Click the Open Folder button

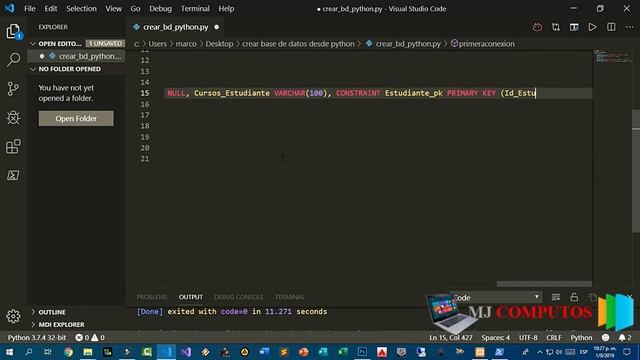pyautogui.click(x=76, y=118)
